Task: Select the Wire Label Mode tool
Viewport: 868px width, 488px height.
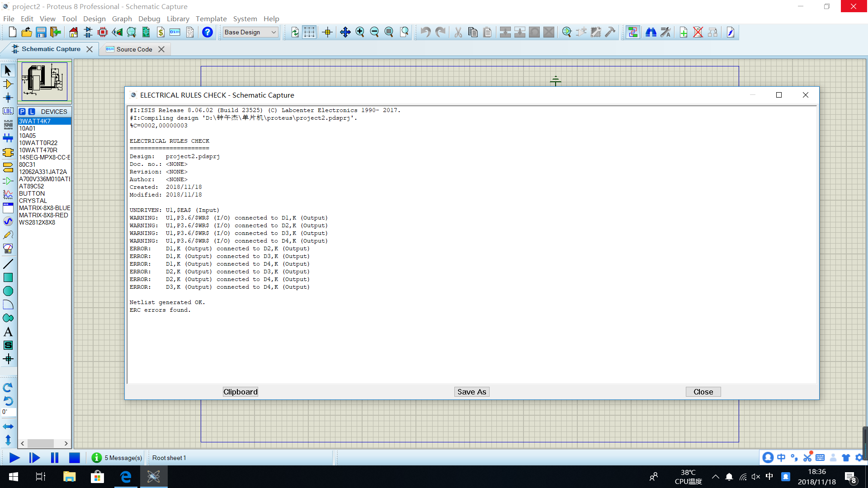Action: point(8,111)
